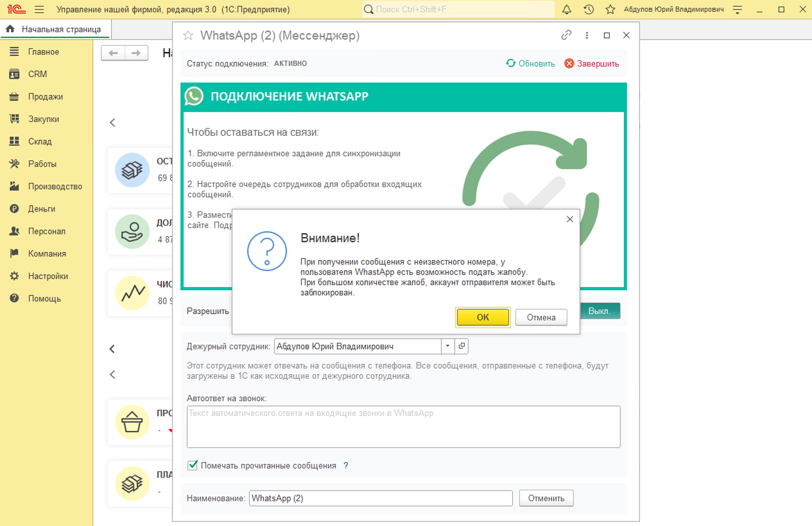Open the Помощь menu item

coord(45,298)
